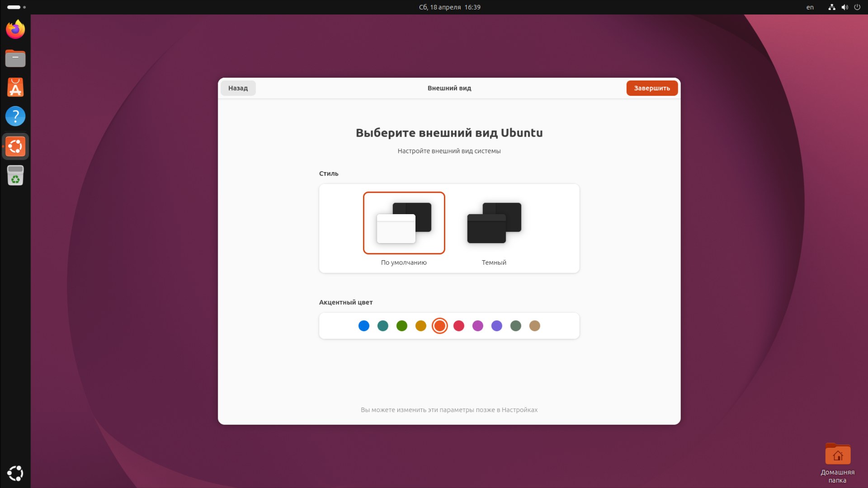868x488 pixels.
Task: Click the Назад button
Action: [238, 88]
